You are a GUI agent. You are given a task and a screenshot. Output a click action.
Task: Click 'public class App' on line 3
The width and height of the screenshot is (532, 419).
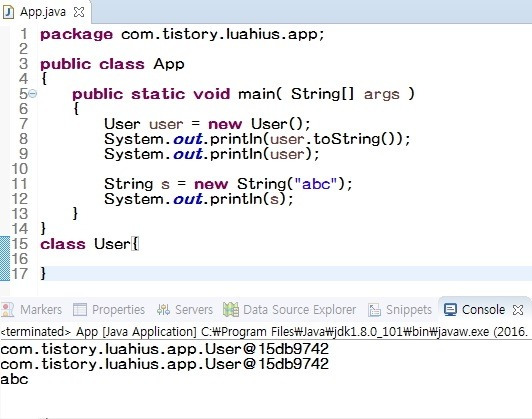click(112, 64)
